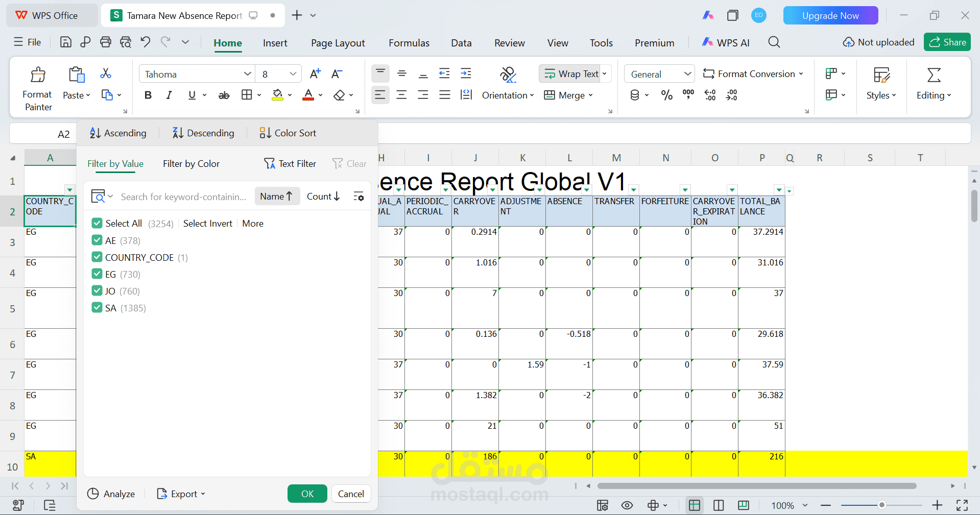Click the Decrease Indent icon
980x515 pixels.
tap(444, 73)
